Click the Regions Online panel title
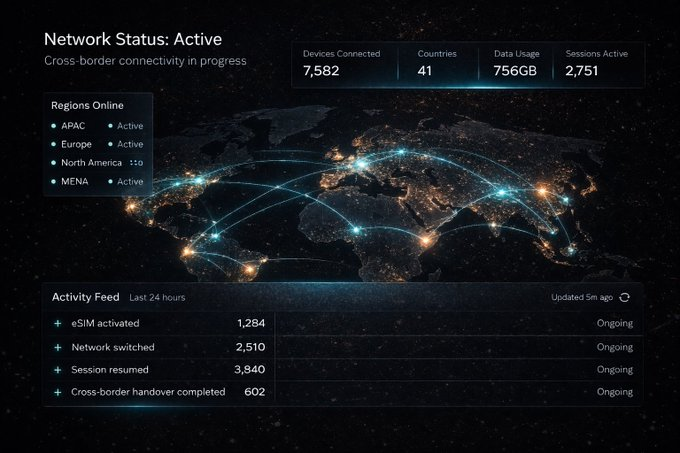Image resolution: width=680 pixels, height=453 pixels. pyautogui.click(x=87, y=105)
